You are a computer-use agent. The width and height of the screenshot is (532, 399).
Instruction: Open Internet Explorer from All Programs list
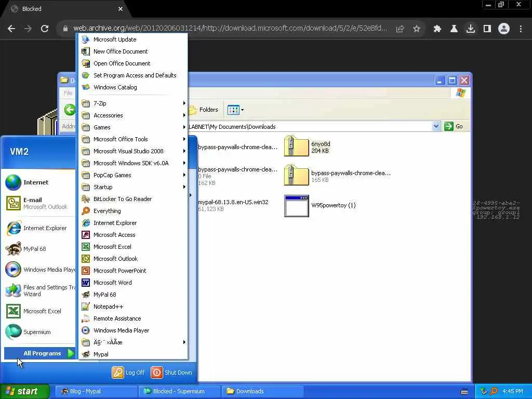click(x=133, y=223)
